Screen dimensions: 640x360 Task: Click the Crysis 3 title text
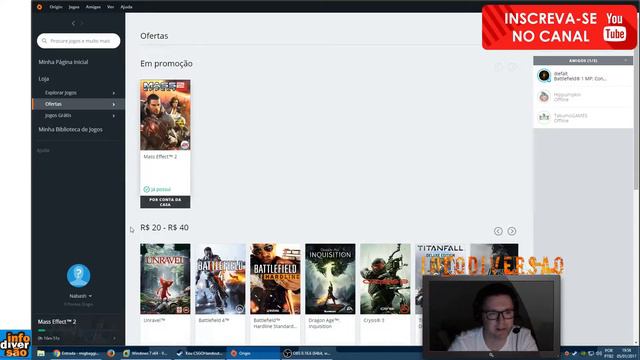coord(374,320)
